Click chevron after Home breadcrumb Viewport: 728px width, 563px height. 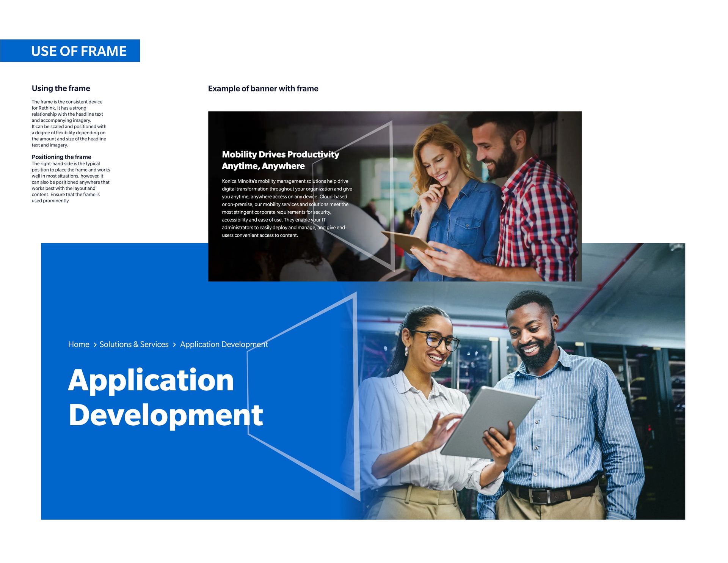point(95,345)
